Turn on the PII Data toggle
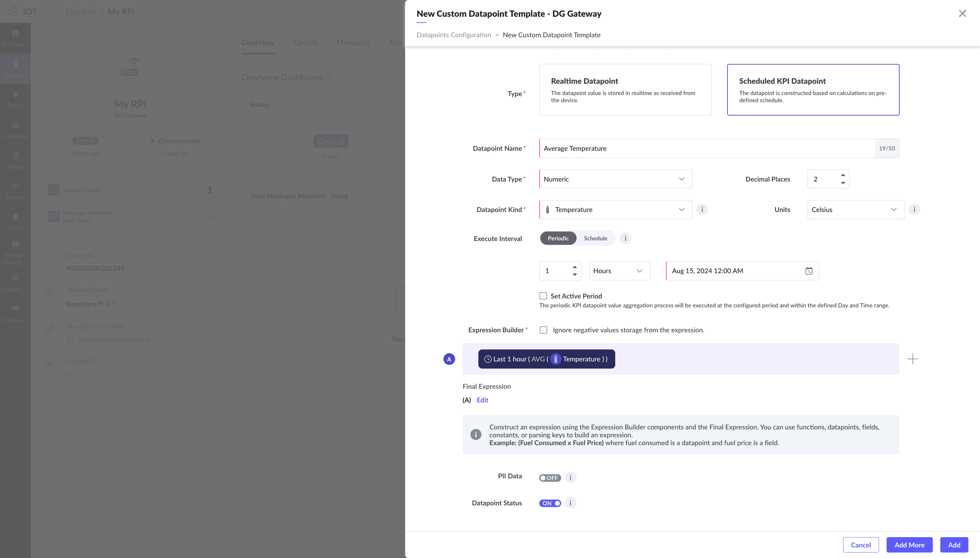Image resolution: width=980 pixels, height=558 pixels. pos(550,478)
